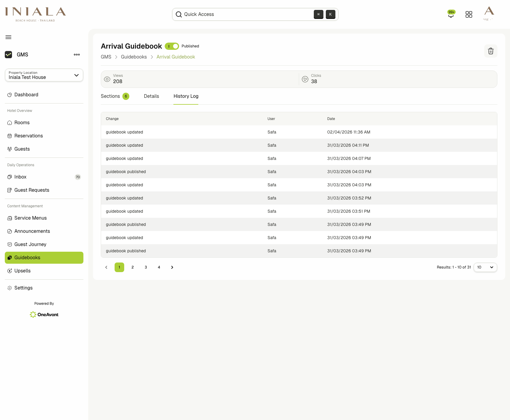Click the Quick Access search field
510x420 pixels.
point(246,14)
